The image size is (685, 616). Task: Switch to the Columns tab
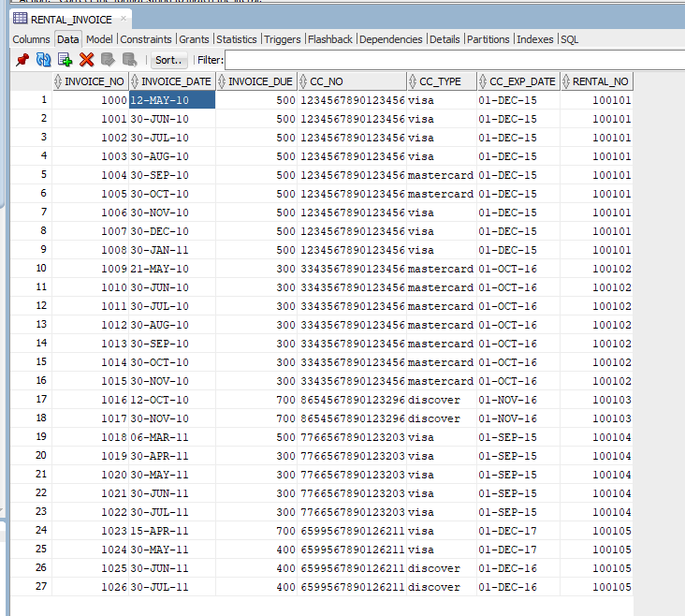(31, 39)
